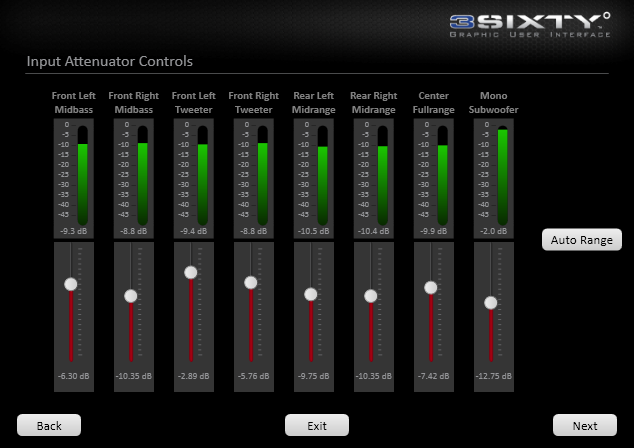Viewport: 634px width, 448px height.
Task: Click the -2.89 dB attenuation value
Action: point(194,376)
